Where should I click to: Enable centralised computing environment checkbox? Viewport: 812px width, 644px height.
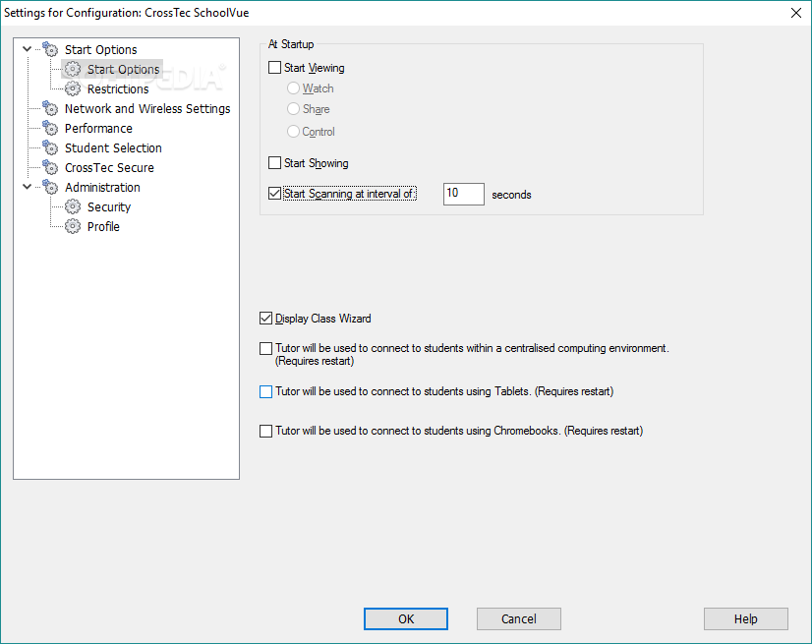pyautogui.click(x=265, y=349)
